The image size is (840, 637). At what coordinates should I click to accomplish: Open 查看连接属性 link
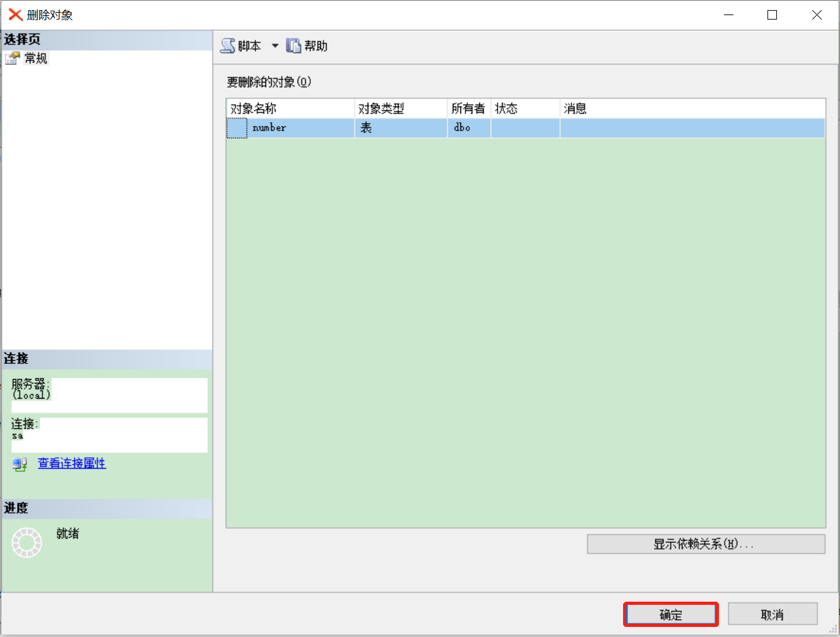click(72, 464)
